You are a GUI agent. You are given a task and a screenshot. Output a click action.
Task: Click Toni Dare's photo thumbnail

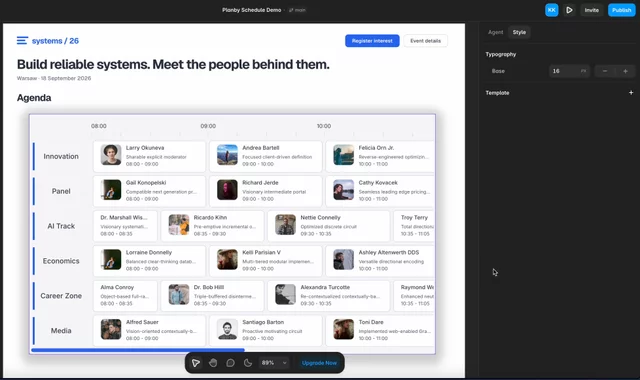tap(344, 329)
